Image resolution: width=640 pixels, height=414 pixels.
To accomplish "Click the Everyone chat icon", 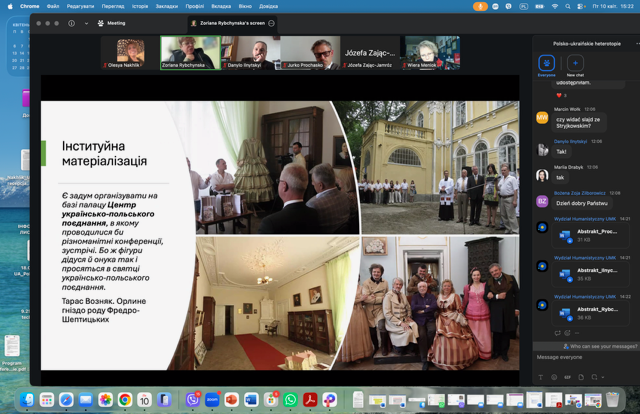I will click(x=547, y=62).
